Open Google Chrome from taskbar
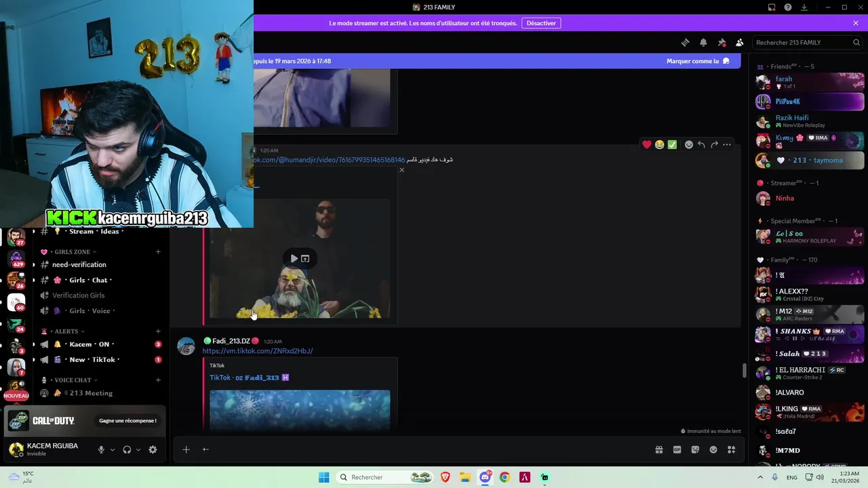Viewport: 868px width, 488px height. coord(505,477)
